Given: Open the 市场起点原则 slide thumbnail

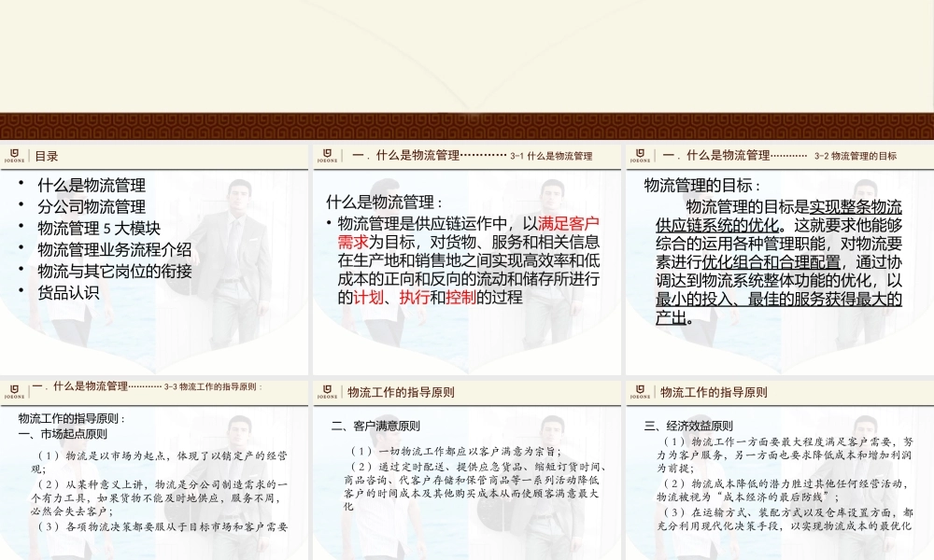Looking at the screenshot, I should click(x=154, y=469).
